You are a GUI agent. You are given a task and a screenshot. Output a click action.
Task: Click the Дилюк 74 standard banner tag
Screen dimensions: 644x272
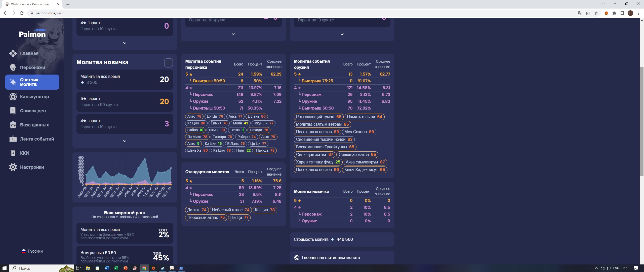(197, 210)
